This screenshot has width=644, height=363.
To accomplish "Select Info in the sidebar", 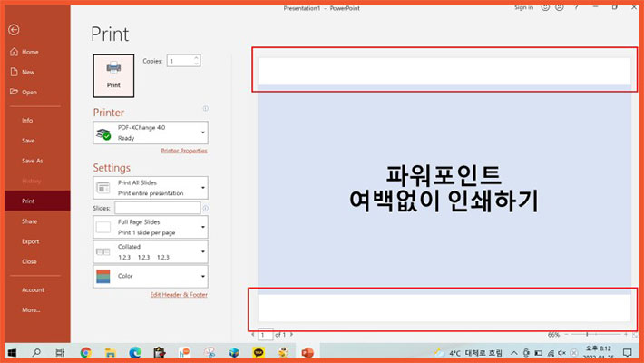I will (27, 121).
